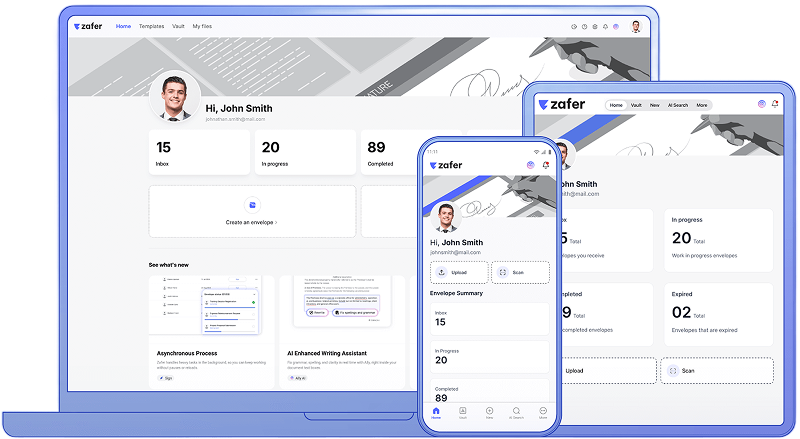Click John Smith's large profile photo on laptop
Screen dimensions: 800x439
(174, 97)
